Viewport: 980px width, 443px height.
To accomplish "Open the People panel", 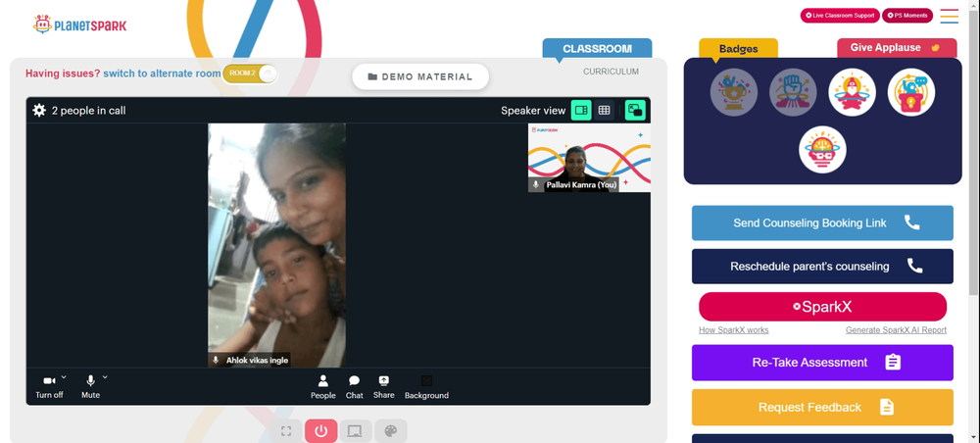I will tap(323, 387).
